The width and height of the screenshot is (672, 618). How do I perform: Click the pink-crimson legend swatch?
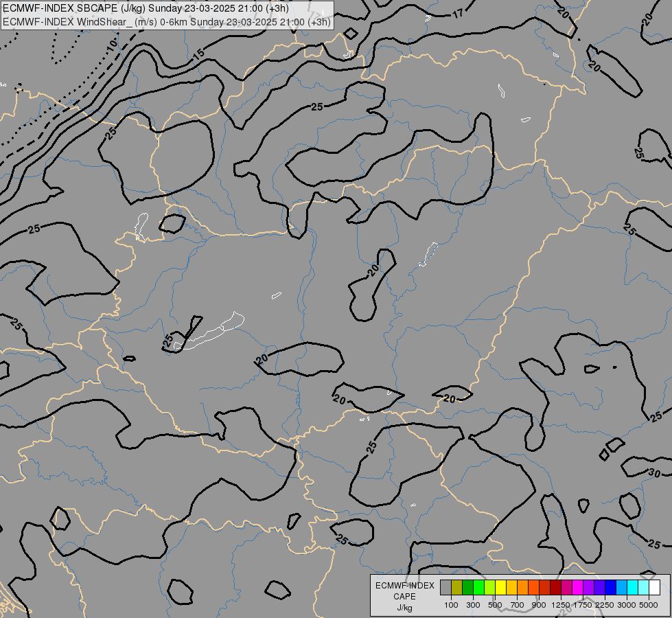(567, 588)
